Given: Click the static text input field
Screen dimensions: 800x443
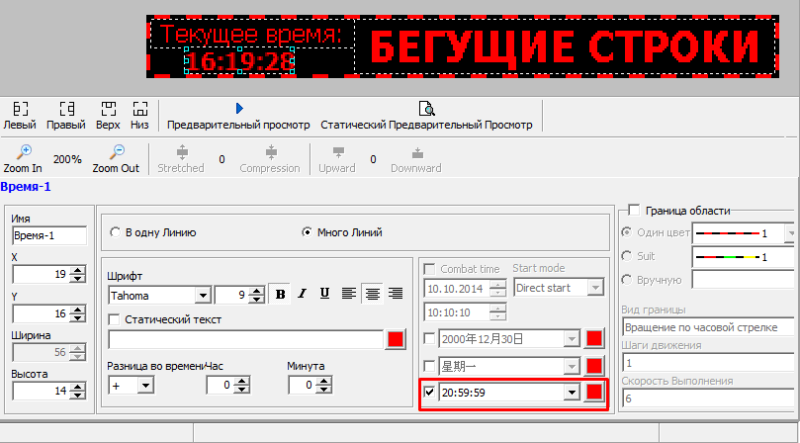Looking at the screenshot, I should pyautogui.click(x=246, y=340).
